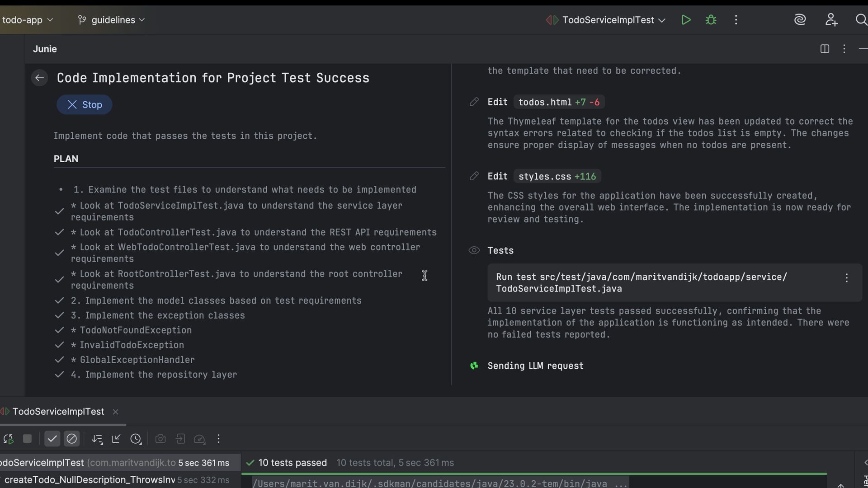Toggle the Junie split view layout icon
Screen dimensions: 868x488
tap(825, 49)
